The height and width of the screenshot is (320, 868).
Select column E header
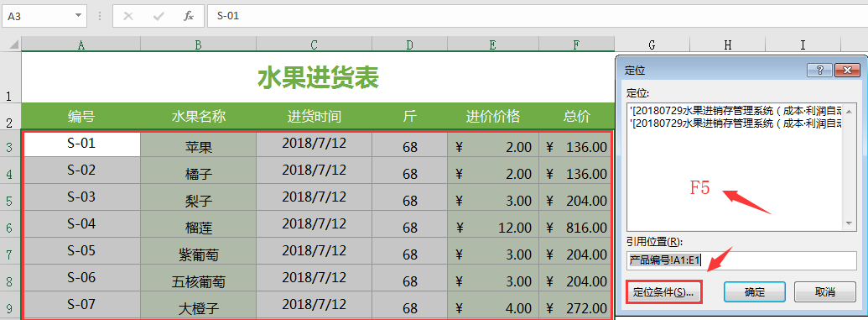[492, 45]
